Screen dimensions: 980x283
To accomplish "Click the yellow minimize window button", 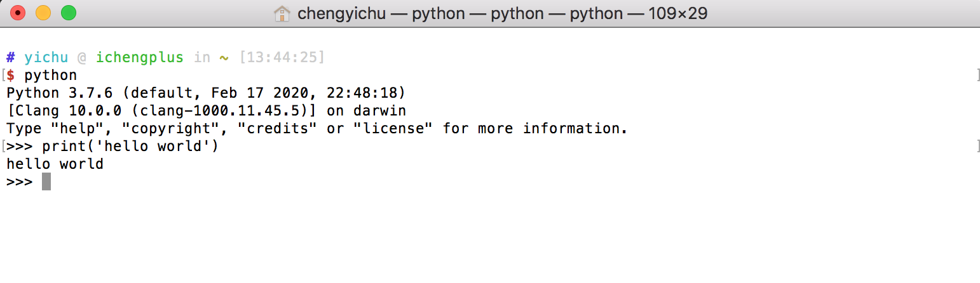I will click(43, 13).
